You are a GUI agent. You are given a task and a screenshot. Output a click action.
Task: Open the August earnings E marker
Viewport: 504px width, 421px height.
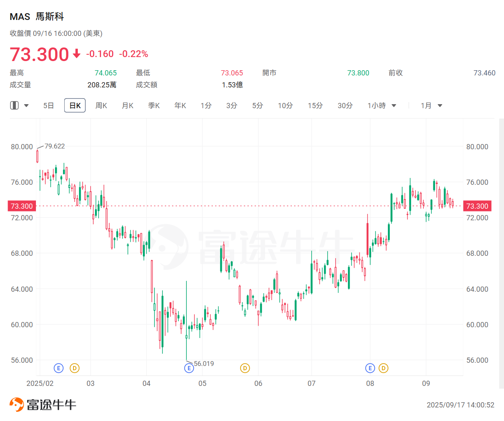pyautogui.click(x=370, y=368)
